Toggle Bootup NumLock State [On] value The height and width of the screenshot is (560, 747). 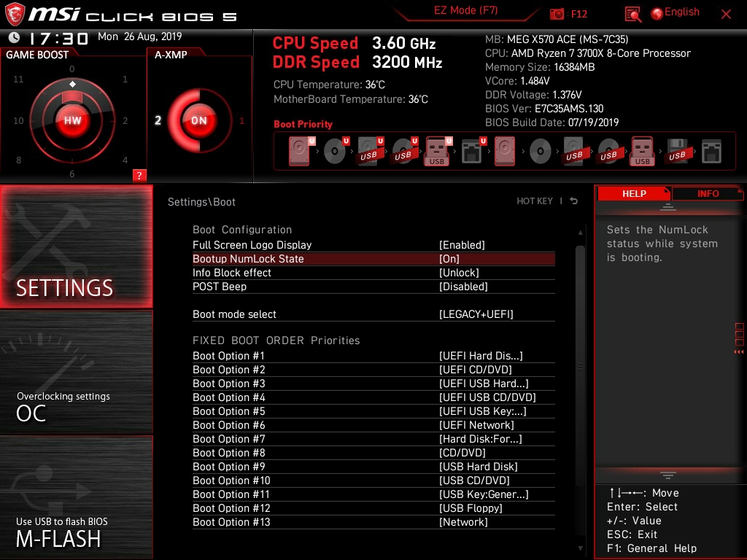pyautogui.click(x=449, y=259)
